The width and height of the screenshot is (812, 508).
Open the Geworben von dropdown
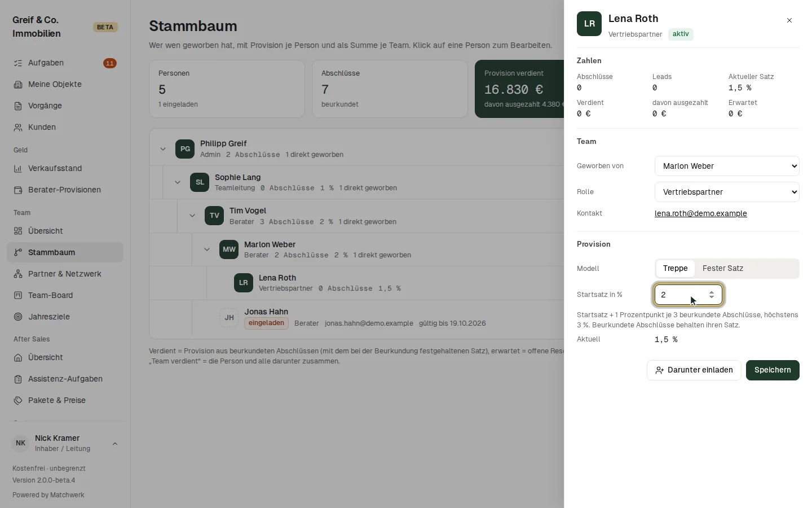[727, 166]
